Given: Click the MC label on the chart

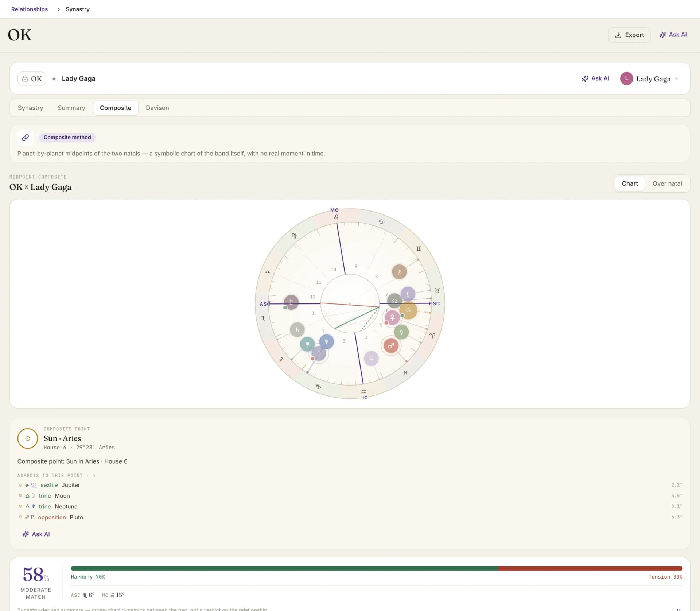Looking at the screenshot, I should [334, 210].
